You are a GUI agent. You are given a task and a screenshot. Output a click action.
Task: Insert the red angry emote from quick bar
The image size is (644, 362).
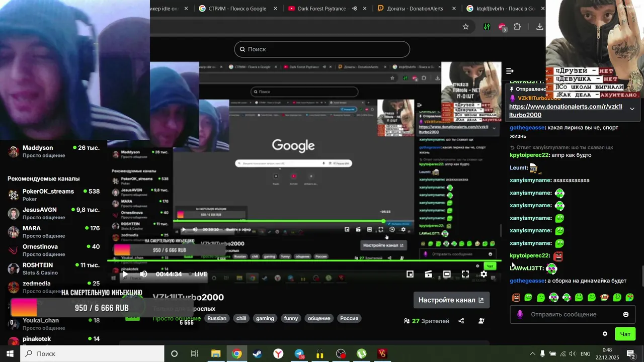coord(516,298)
